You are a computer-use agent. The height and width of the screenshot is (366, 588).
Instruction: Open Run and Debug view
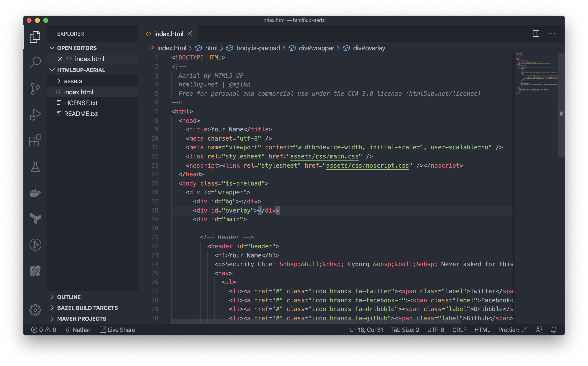[x=35, y=115]
